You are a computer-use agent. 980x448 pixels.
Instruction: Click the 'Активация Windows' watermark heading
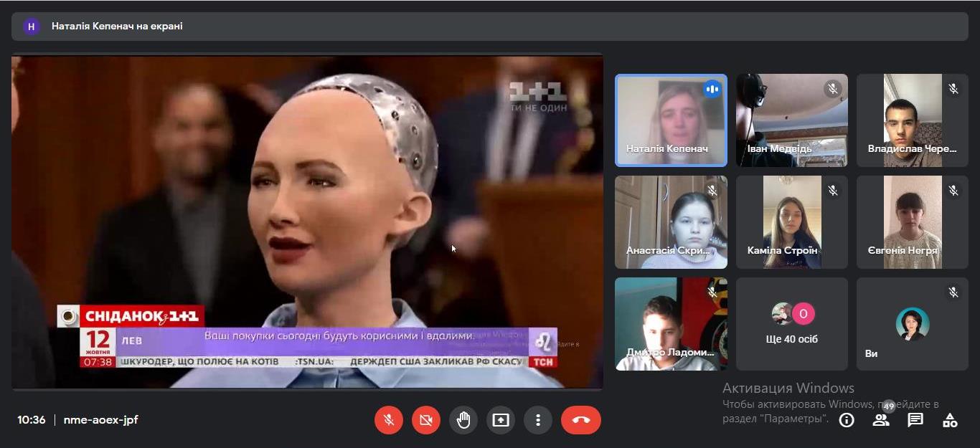click(x=788, y=389)
